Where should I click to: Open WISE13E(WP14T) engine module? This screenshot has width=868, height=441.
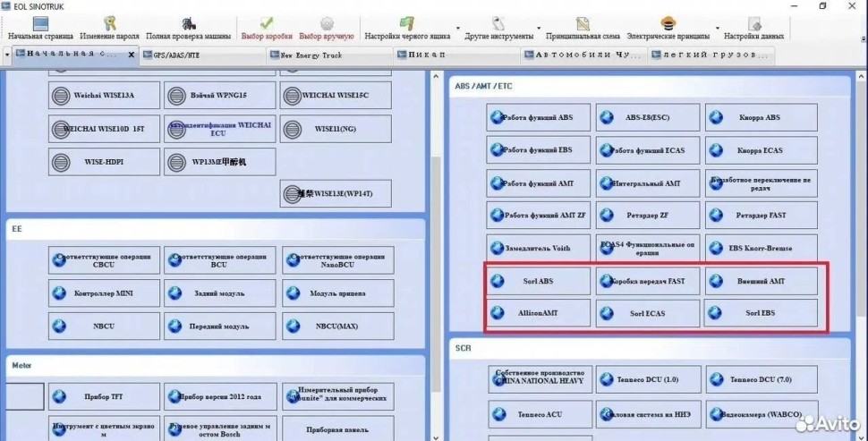click(336, 193)
